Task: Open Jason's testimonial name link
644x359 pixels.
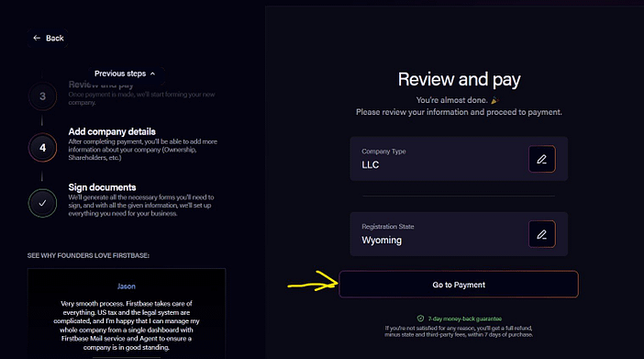Action: pyautogui.click(x=126, y=286)
